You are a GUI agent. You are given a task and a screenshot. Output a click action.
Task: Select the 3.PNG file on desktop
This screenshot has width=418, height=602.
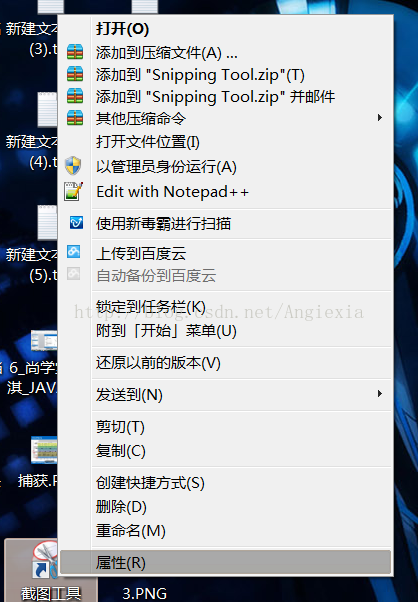coord(144,593)
